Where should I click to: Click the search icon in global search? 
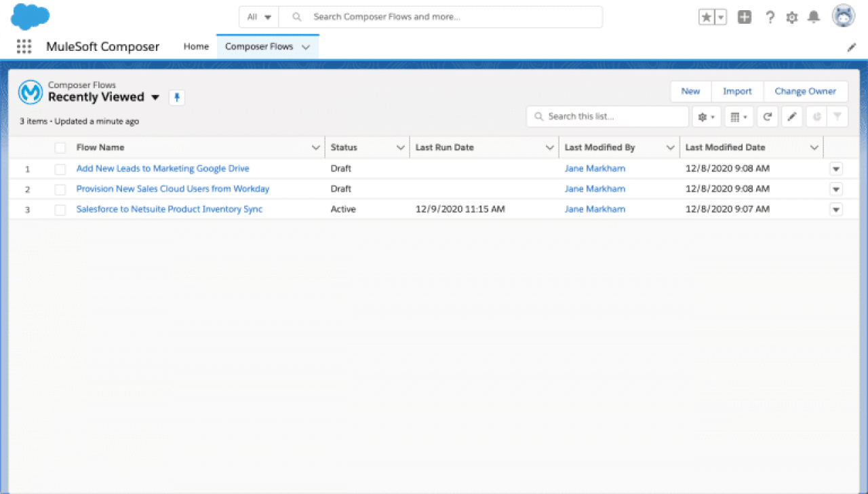coord(296,17)
